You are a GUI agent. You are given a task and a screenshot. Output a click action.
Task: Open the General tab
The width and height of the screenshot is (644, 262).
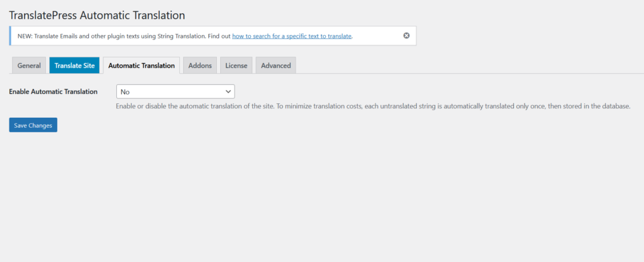29,65
